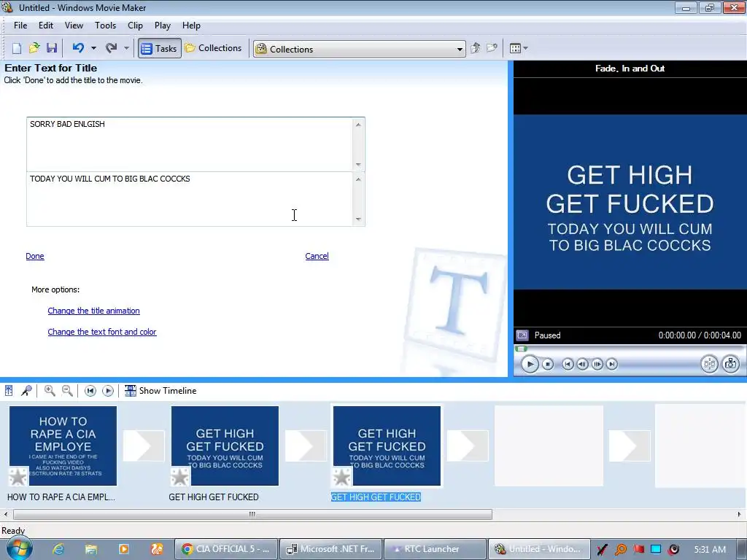Click inside the SORRY BAD ENLGISH text box
Screen dimensions: 747x560
click(190, 144)
